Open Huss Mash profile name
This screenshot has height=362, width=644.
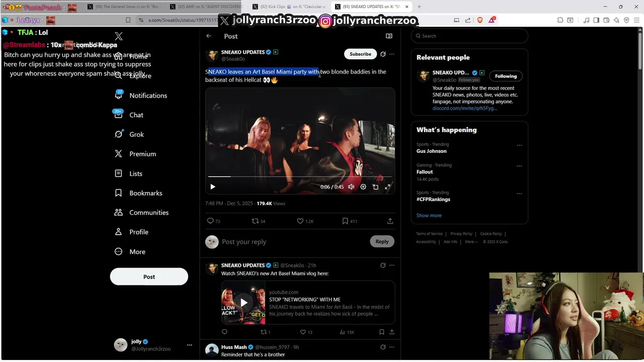(234, 347)
